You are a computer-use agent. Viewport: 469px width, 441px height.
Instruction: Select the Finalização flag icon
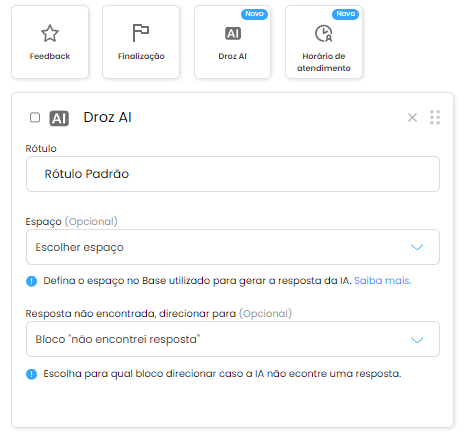click(141, 33)
